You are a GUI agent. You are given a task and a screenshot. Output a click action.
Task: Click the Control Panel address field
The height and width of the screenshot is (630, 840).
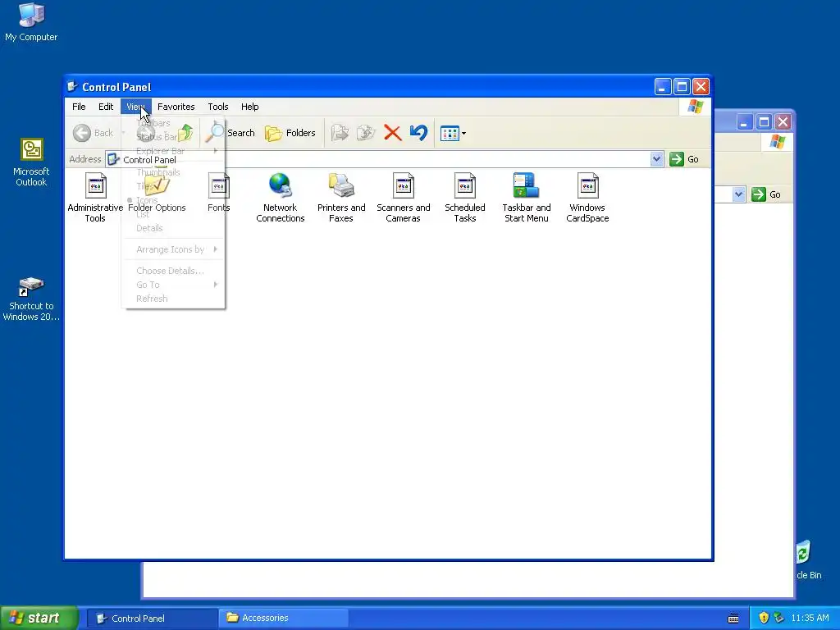(384, 159)
